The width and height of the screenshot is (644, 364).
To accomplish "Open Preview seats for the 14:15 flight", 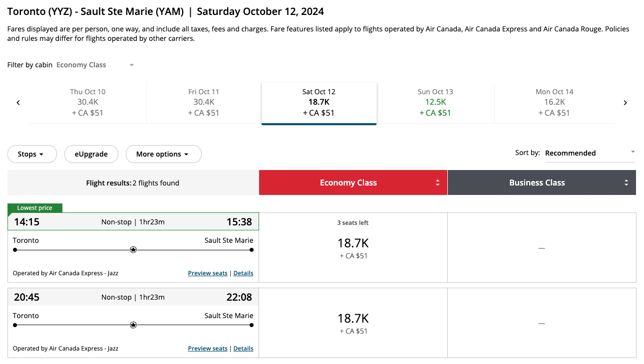I will coord(207,273).
